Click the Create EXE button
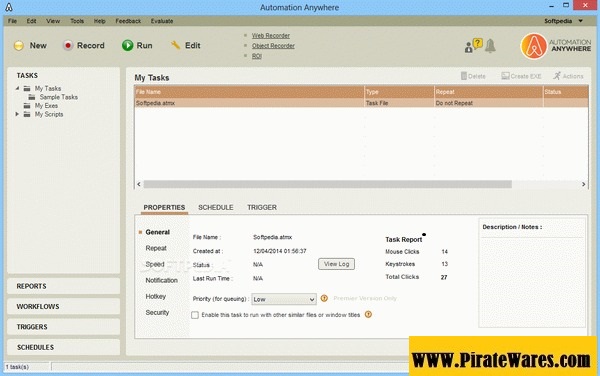This screenshot has height=376, width=600. [521, 76]
